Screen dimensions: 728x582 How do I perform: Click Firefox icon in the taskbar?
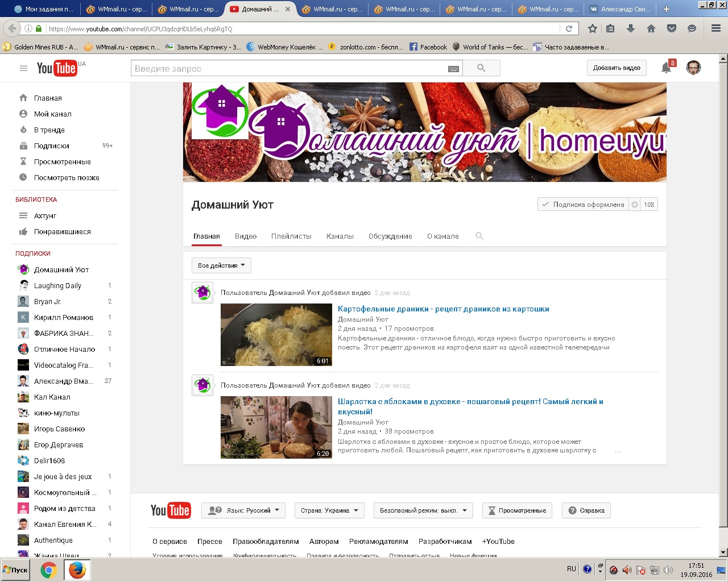[77, 570]
